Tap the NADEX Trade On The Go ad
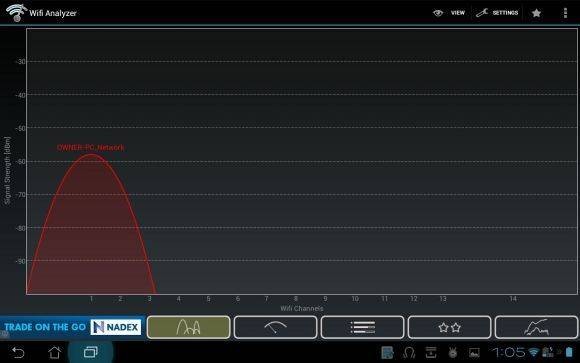Image resolution: width=580 pixels, height=363 pixels. (72, 327)
